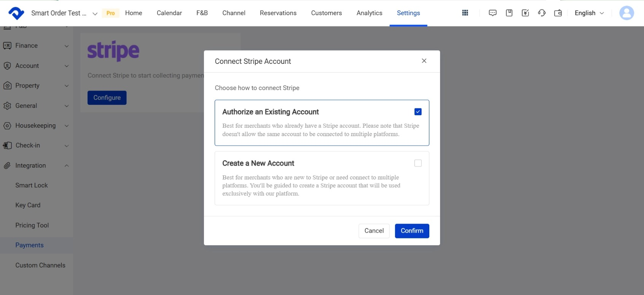Screen dimensions: 644x295
Task: Click the Integration paperclip icon
Action: (7, 165)
